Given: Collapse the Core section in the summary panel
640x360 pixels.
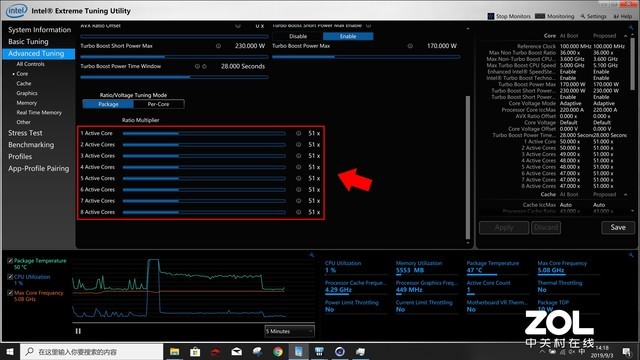Looking at the screenshot, I should pyautogui.click(x=625, y=36).
